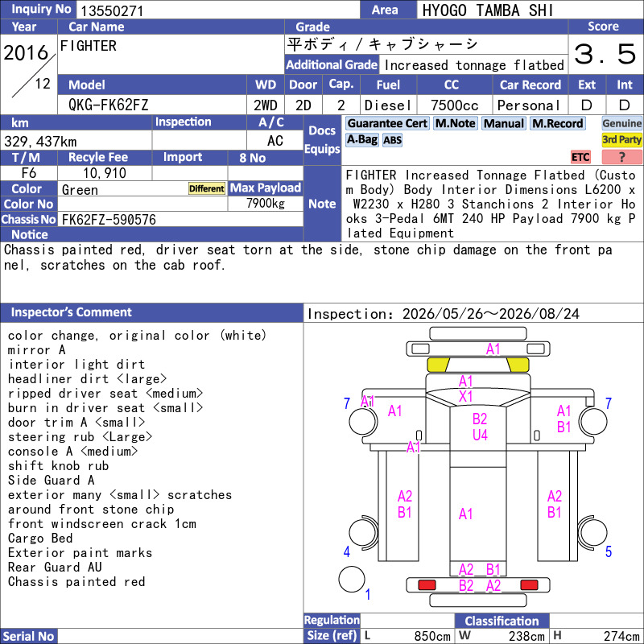
Task: Click comment 'Exterior paint marks'
Action: [x=80, y=553]
